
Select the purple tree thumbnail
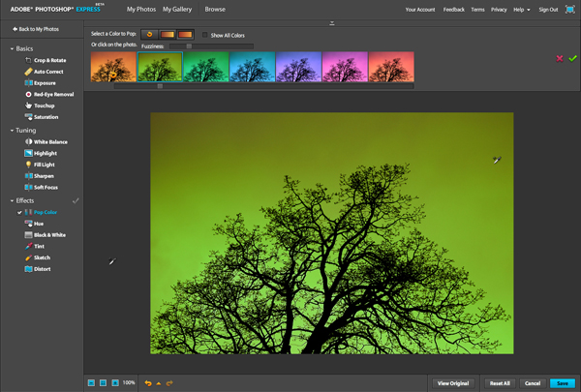click(x=298, y=67)
